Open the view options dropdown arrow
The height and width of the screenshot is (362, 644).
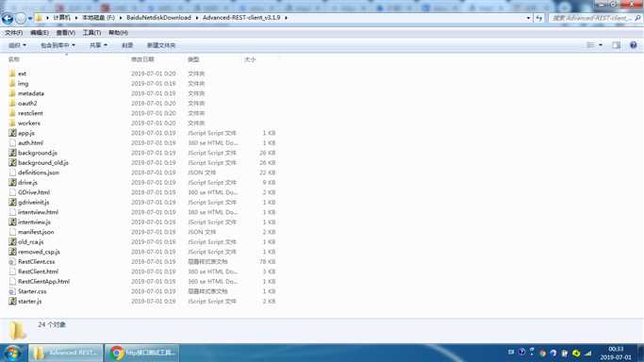coord(601,45)
